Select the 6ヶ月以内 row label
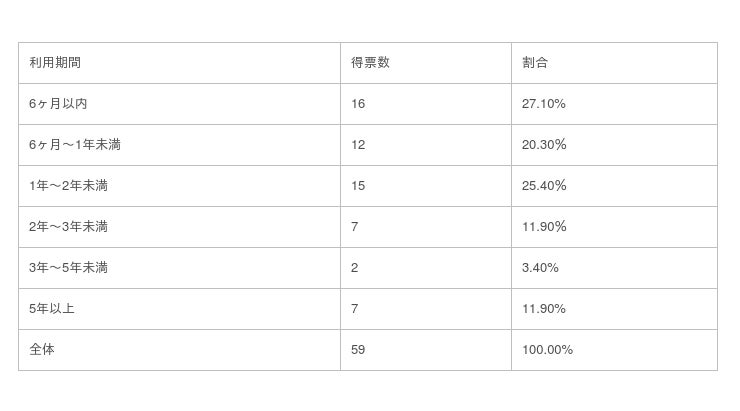This screenshot has width=740, height=411. tap(59, 104)
